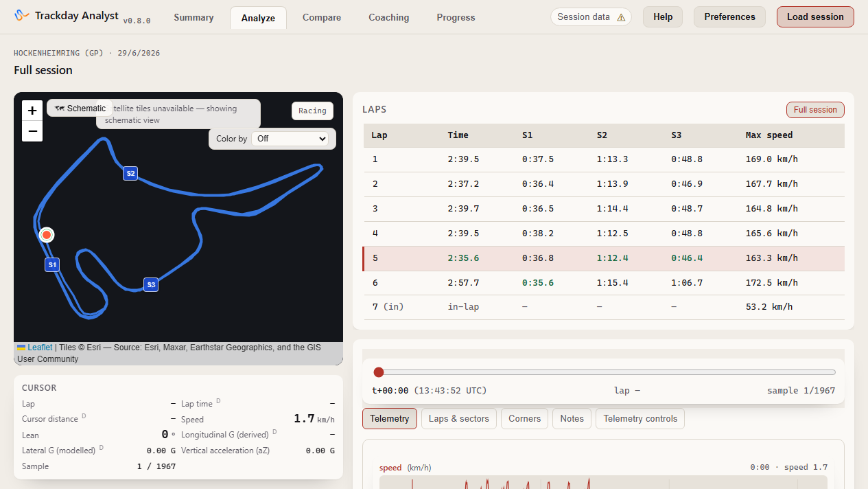Click the Cursor distance label
Viewport: 868px width, 489px height.
click(50, 419)
